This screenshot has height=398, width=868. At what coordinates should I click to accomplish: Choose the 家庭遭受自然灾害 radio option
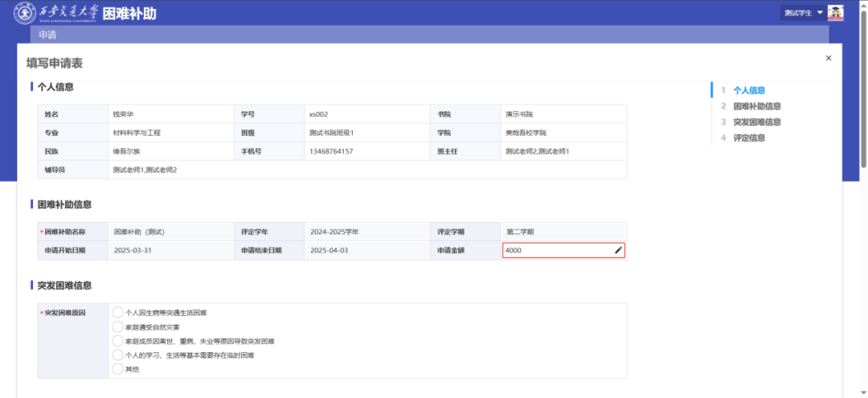click(x=118, y=326)
